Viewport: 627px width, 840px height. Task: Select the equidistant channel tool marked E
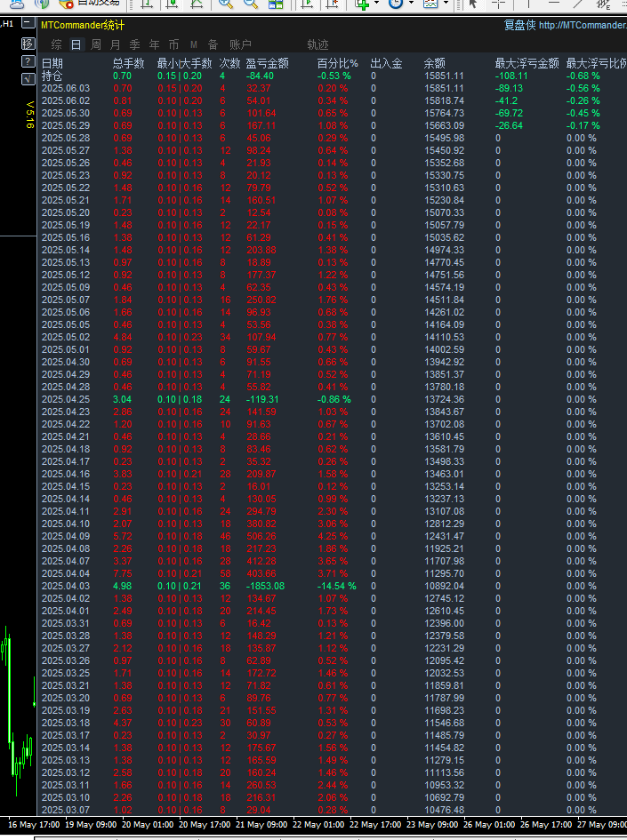[x=603, y=4]
